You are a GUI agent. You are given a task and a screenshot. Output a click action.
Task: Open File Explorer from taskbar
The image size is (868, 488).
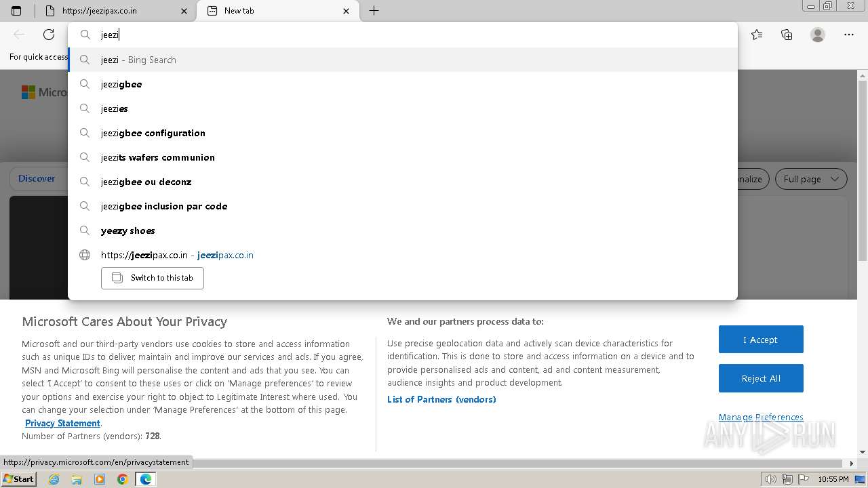tap(77, 479)
